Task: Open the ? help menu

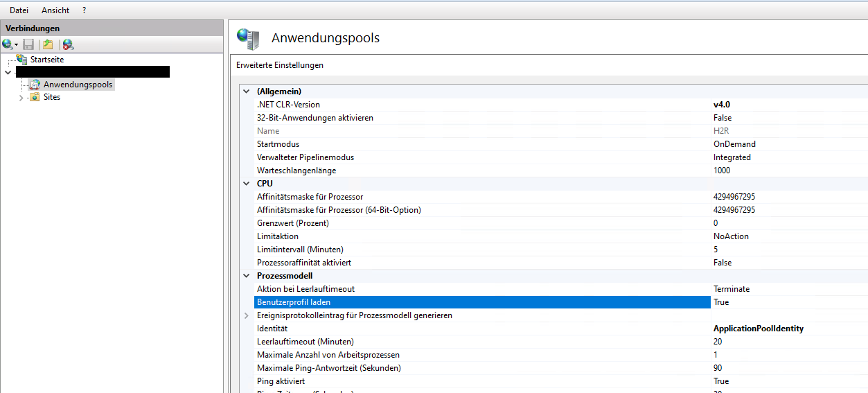Action: [x=85, y=10]
